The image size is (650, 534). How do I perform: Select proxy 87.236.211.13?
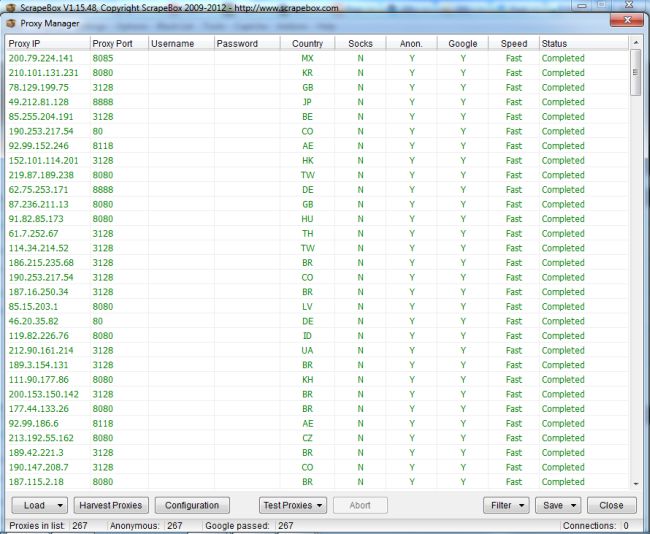[x=318, y=204]
